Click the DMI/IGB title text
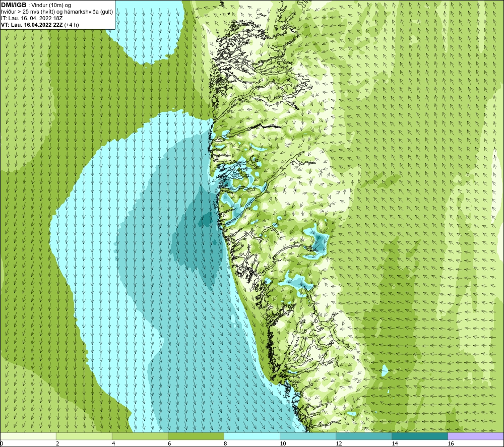Image resolution: width=504 pixels, height=447 pixels. pyautogui.click(x=14, y=5)
